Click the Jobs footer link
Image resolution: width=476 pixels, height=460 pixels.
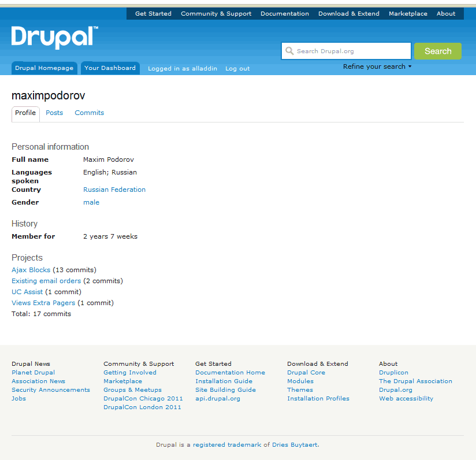[19, 398]
